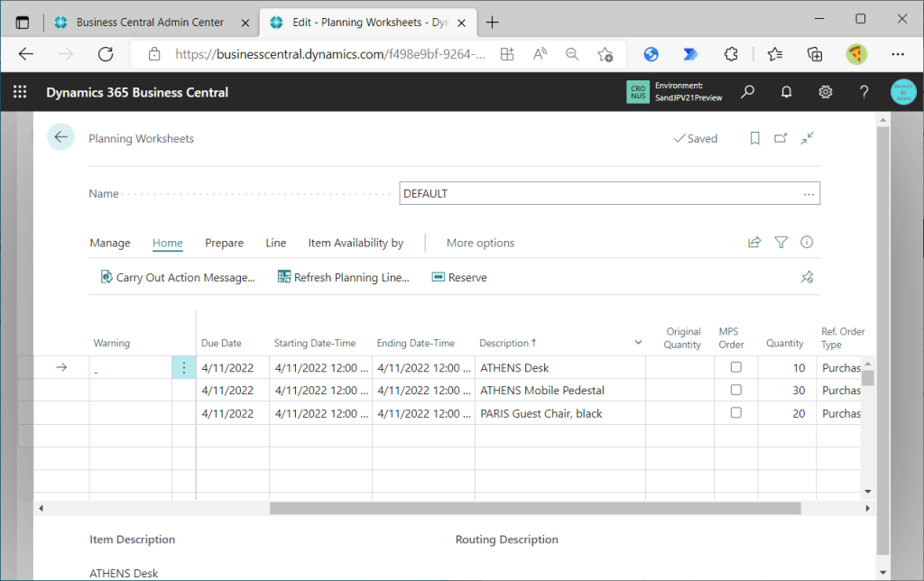Open the help question mark icon

(864, 92)
